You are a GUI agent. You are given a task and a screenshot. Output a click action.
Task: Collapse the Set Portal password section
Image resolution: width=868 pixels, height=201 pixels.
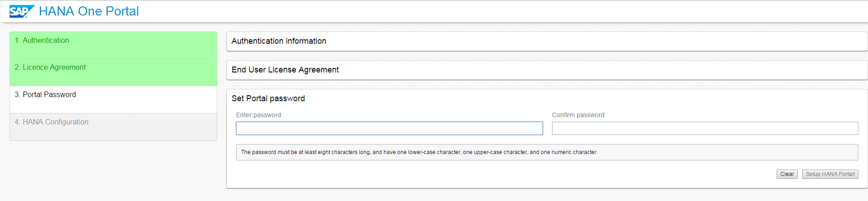point(268,98)
